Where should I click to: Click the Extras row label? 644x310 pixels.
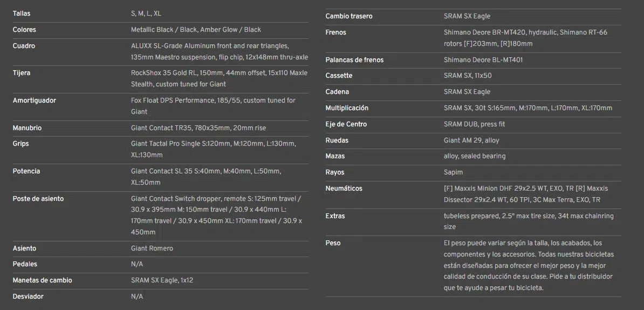pyautogui.click(x=335, y=216)
